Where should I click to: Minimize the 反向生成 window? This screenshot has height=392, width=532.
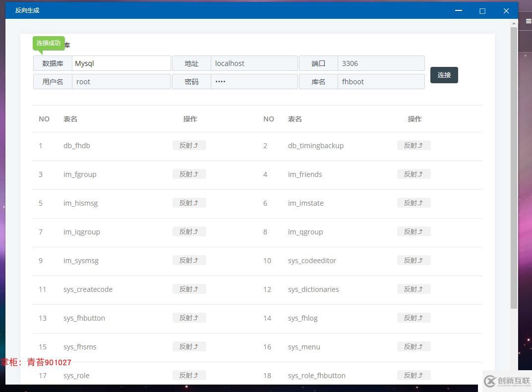tap(459, 10)
